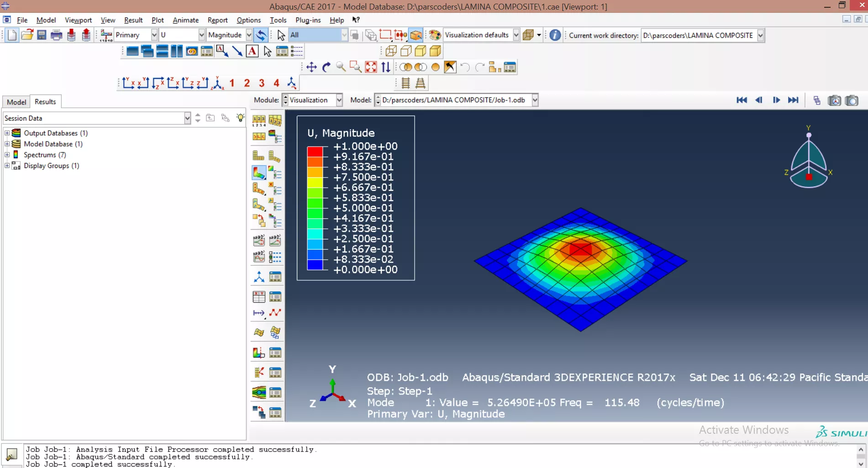Open the XY Data table icon
868x468 pixels.
pos(259,297)
